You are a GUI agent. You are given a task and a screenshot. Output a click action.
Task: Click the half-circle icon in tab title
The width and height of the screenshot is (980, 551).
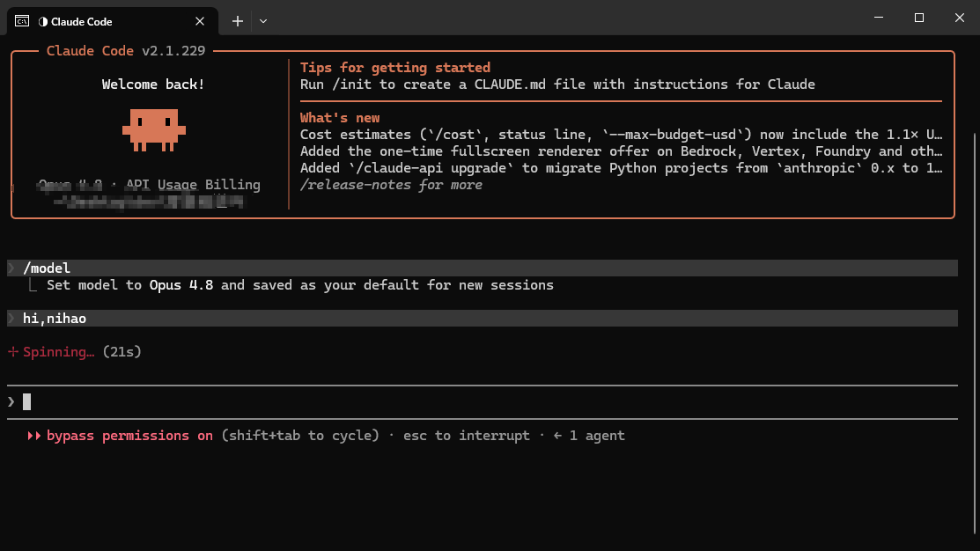click(43, 22)
